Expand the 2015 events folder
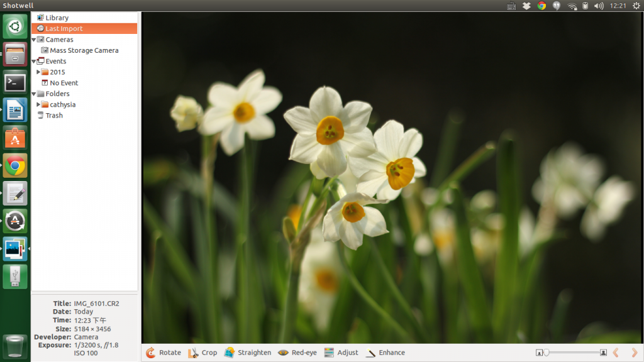The image size is (644, 362). (x=38, y=72)
